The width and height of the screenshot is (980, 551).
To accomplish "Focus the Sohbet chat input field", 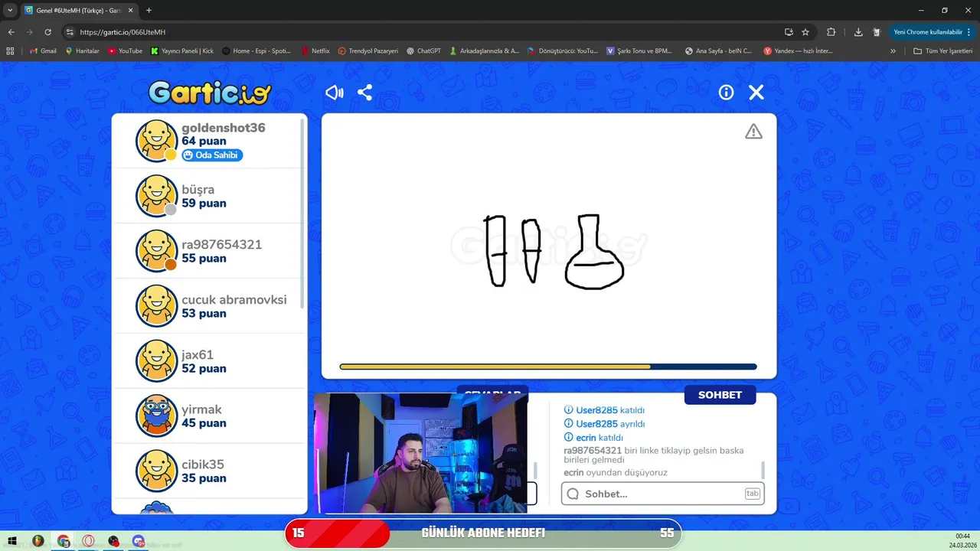I will click(x=663, y=494).
